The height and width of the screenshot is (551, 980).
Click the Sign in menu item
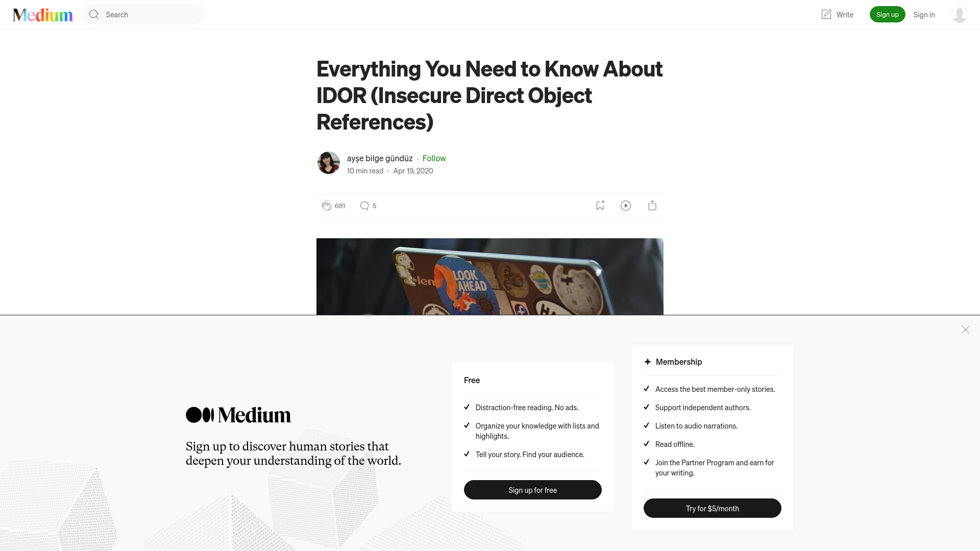click(x=924, y=14)
